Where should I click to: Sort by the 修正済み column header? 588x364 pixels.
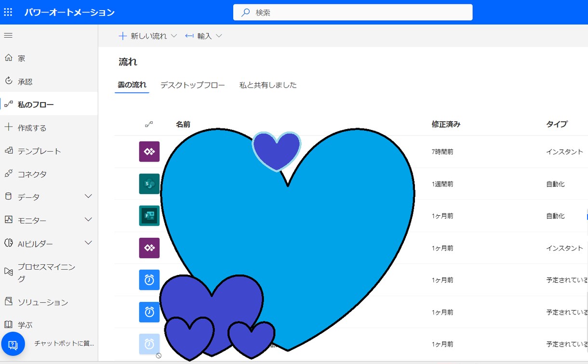pos(446,124)
